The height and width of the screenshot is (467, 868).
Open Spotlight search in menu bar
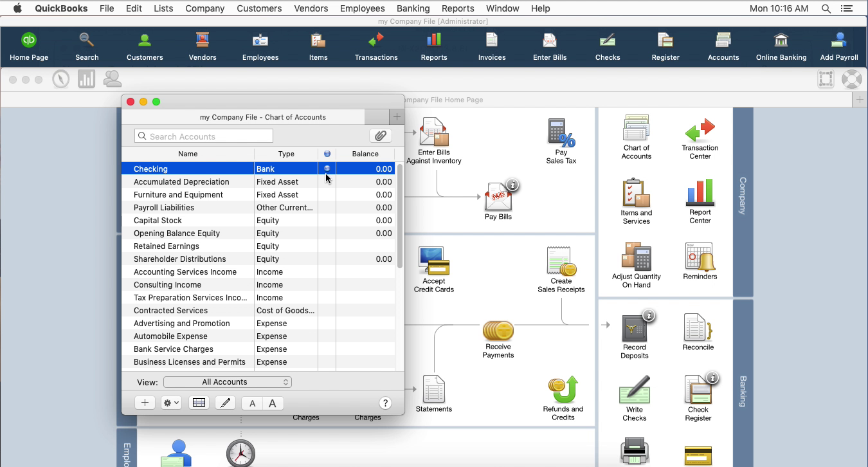pyautogui.click(x=826, y=8)
